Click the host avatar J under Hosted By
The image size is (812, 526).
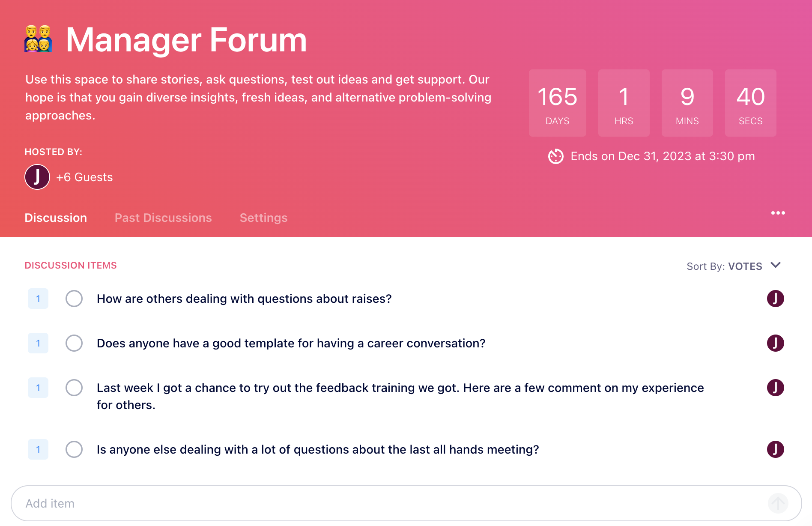point(37,177)
